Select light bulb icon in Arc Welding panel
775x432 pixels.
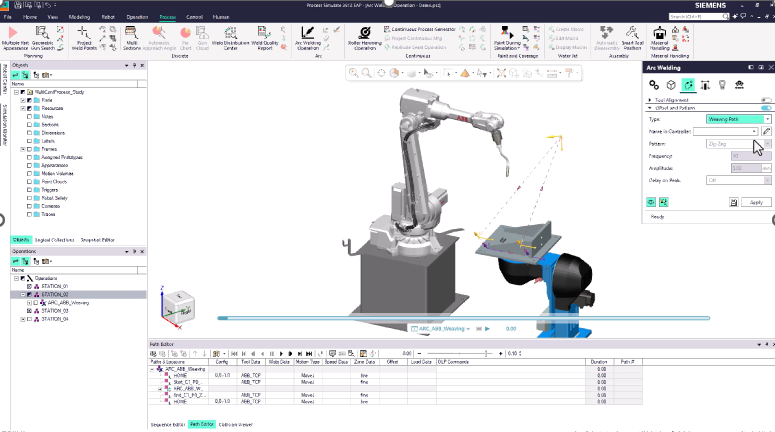coord(722,85)
